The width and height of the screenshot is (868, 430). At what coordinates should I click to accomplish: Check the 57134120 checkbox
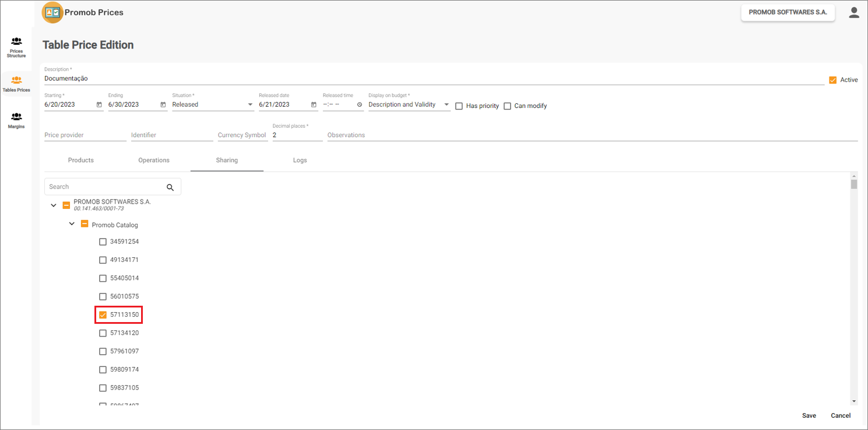pos(103,333)
